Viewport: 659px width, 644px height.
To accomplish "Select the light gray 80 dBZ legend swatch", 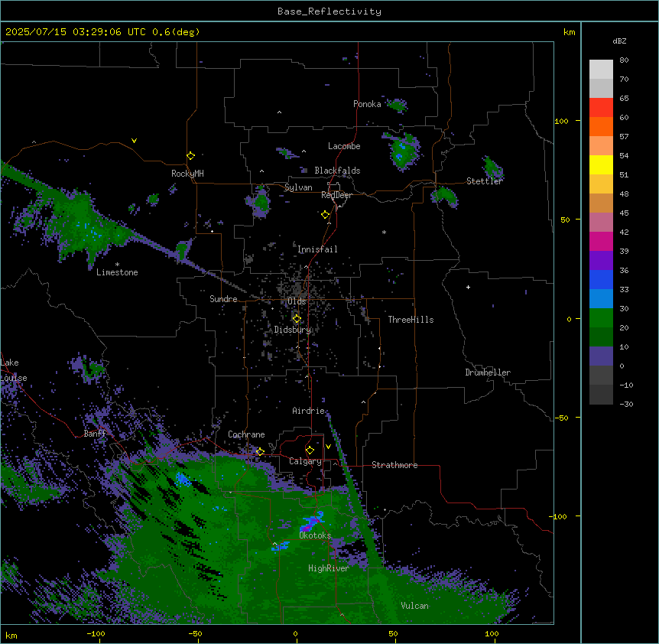I will (x=601, y=69).
